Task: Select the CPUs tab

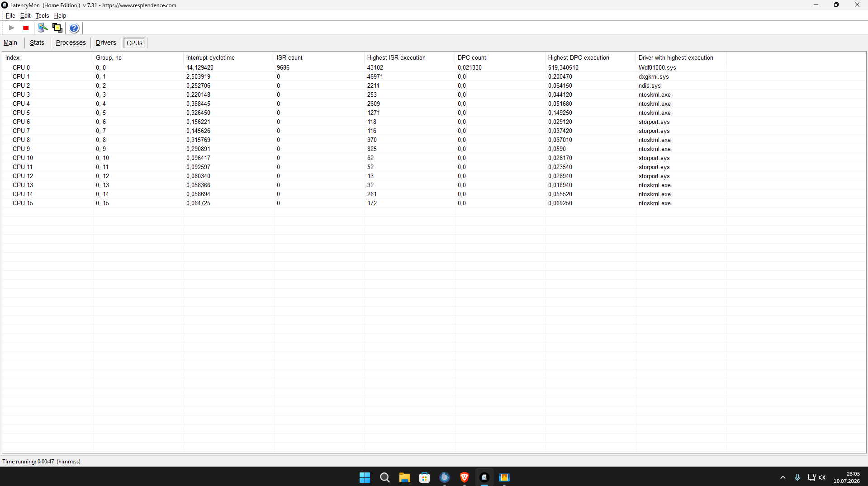Action: coord(134,43)
